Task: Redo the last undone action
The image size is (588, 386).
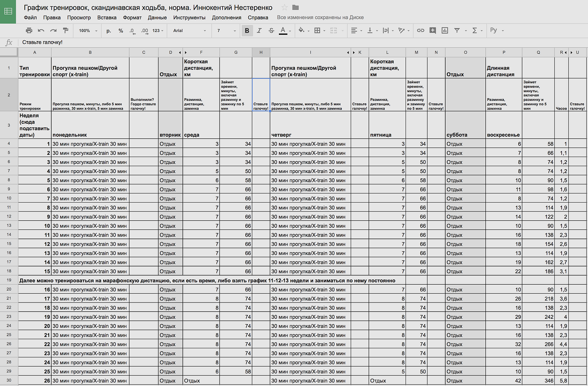Action: tap(53, 31)
